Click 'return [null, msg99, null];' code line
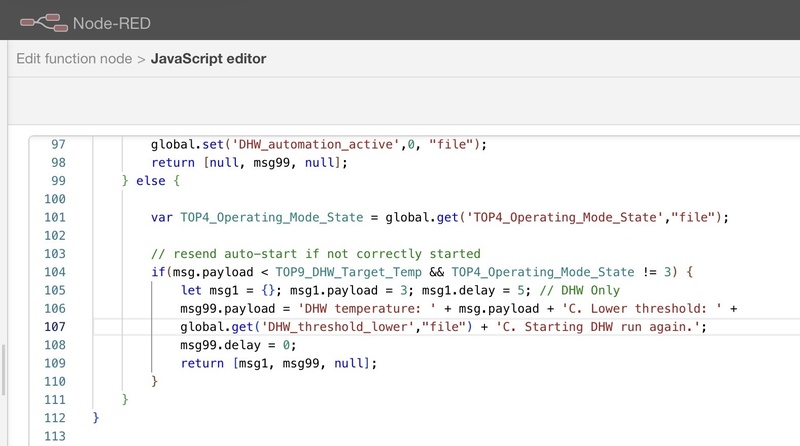 tap(249, 163)
